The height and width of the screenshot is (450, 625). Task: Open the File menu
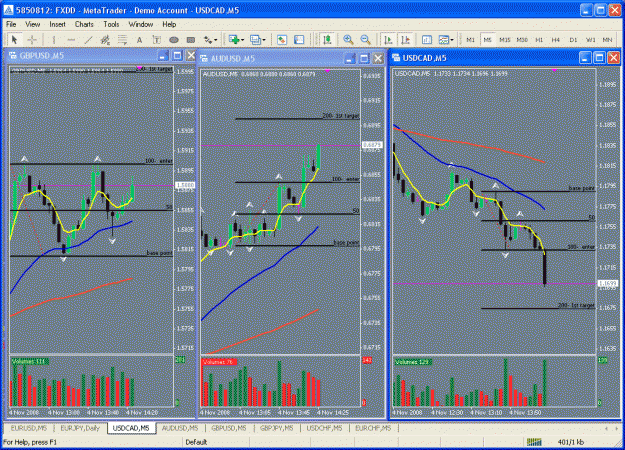pos(11,24)
